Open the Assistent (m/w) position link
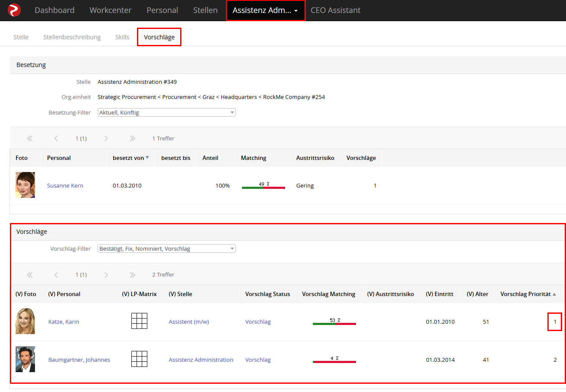This screenshot has width=566, height=392. (189, 322)
